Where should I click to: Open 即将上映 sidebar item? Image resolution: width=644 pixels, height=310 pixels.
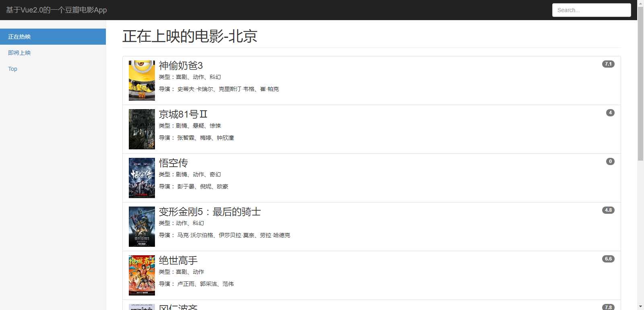53,53
